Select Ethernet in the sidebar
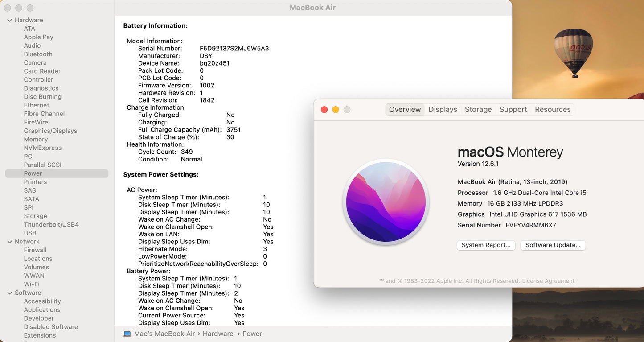Image resolution: width=644 pixels, height=342 pixels. coord(37,105)
